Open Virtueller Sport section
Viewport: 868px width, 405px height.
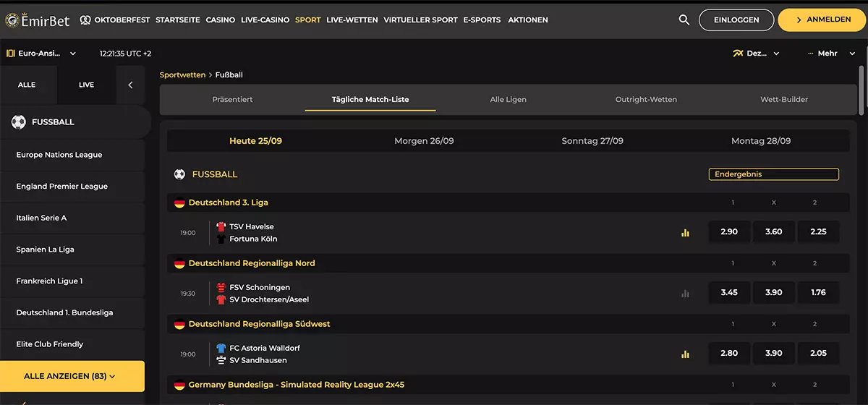click(x=421, y=20)
